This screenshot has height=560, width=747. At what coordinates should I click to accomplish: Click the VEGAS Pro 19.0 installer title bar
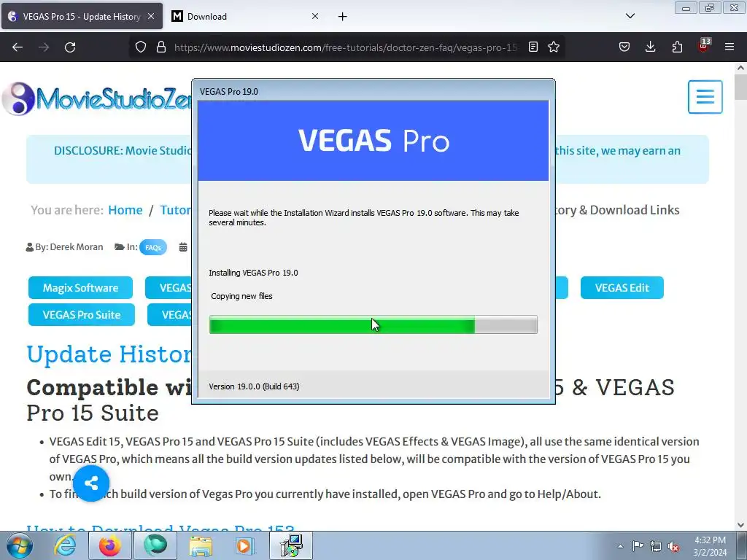point(373,91)
